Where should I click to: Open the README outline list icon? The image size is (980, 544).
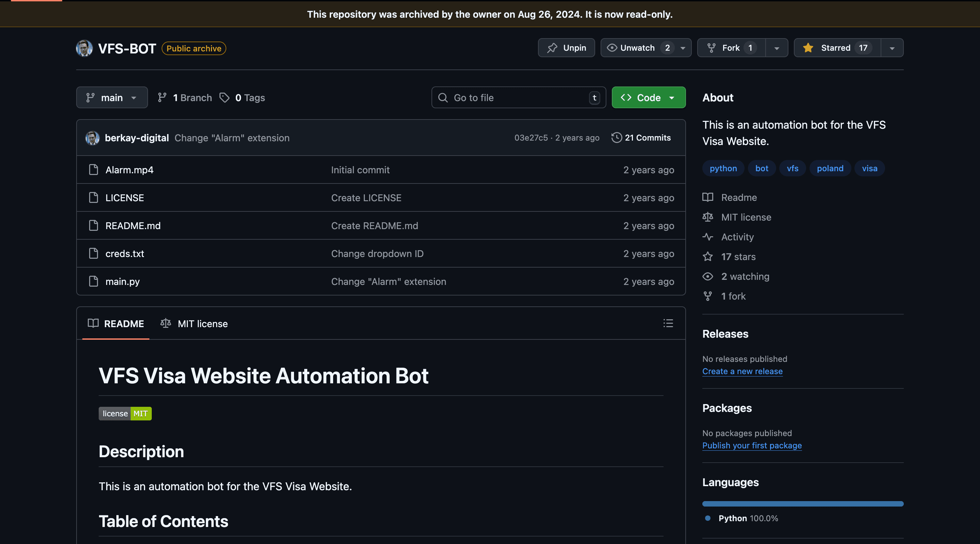click(668, 324)
